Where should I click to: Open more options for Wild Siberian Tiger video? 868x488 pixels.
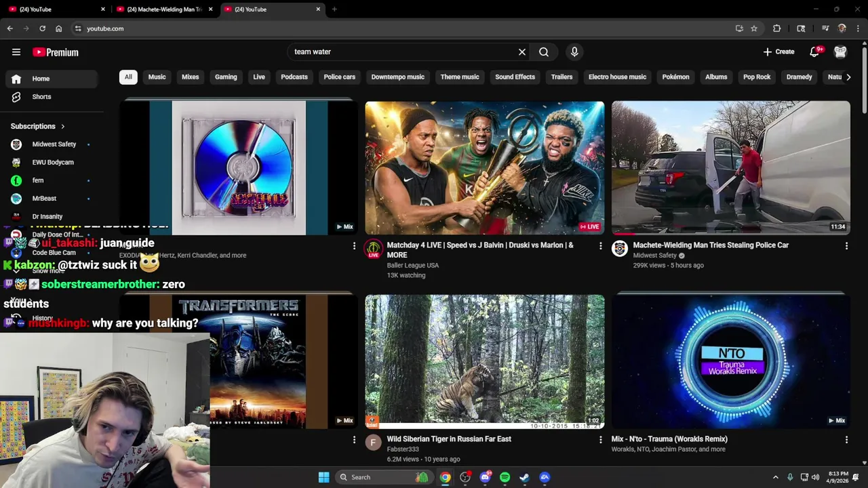coord(600,440)
